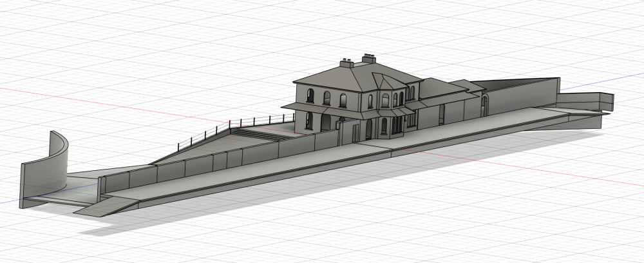Select the left chimney on the main roof
Screen dimensions: 644x263
(x=346, y=63)
